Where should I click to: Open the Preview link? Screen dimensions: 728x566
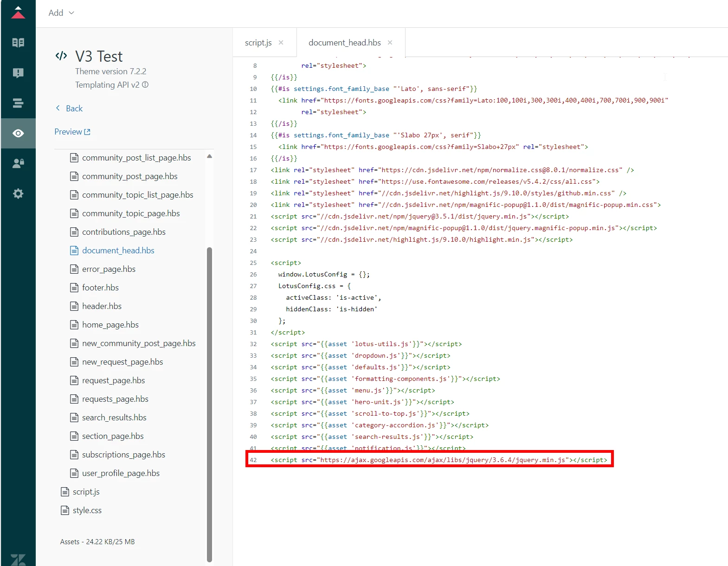pyautogui.click(x=72, y=132)
